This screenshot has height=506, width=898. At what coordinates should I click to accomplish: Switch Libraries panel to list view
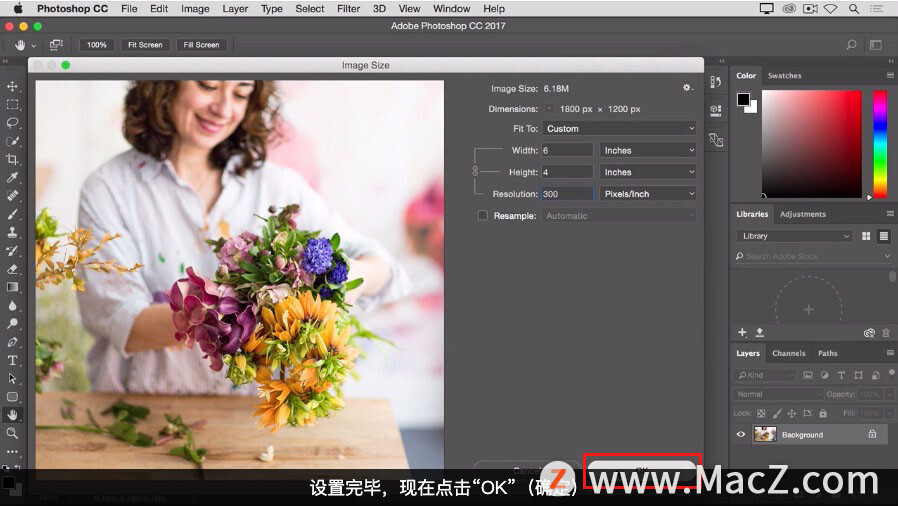tap(884, 236)
